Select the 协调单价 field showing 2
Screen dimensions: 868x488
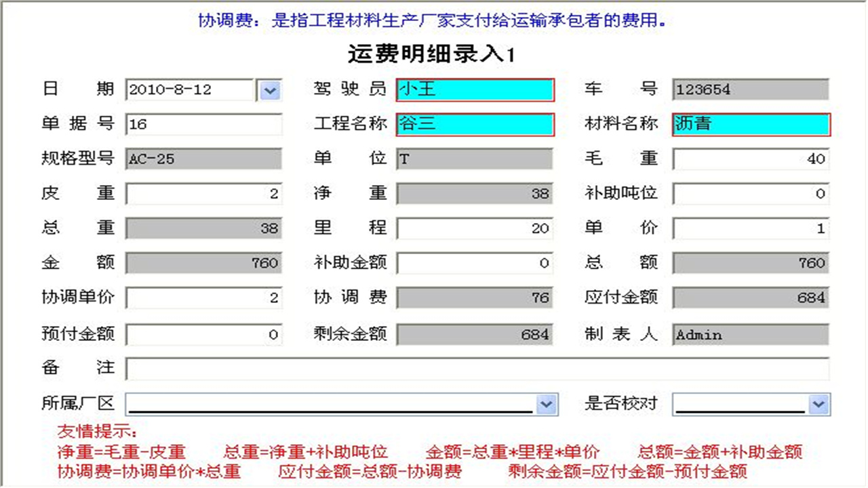pyautogui.click(x=203, y=298)
